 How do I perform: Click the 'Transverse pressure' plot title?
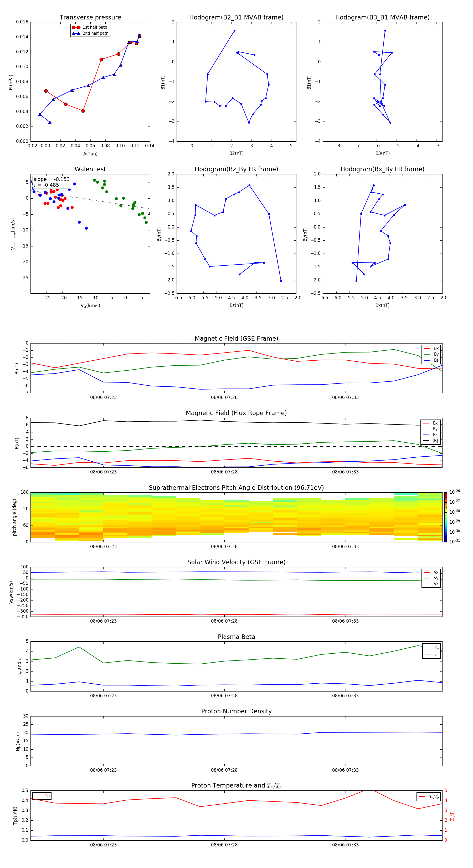90,18
